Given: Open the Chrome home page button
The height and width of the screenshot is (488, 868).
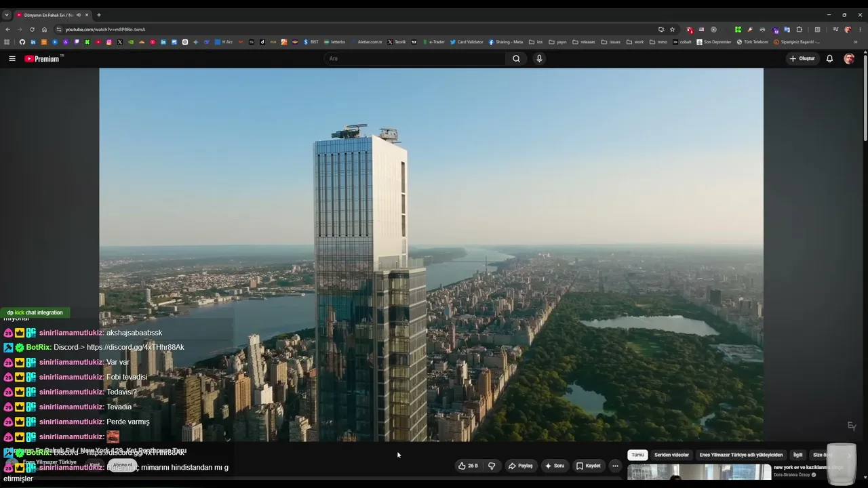Looking at the screenshot, I should point(44,29).
